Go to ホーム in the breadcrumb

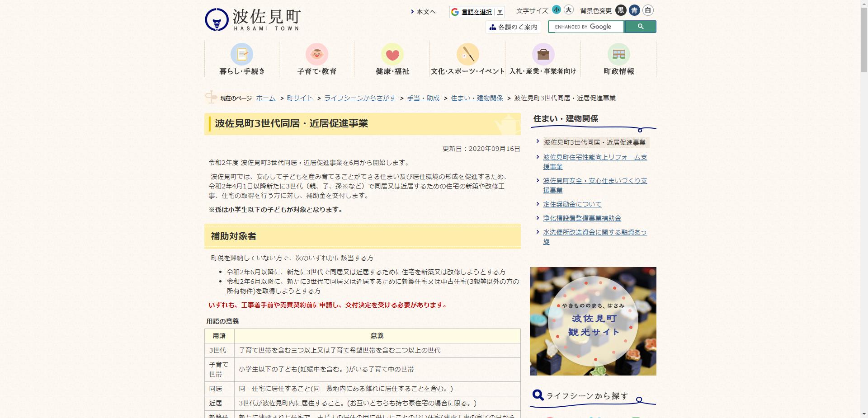pyautogui.click(x=265, y=98)
